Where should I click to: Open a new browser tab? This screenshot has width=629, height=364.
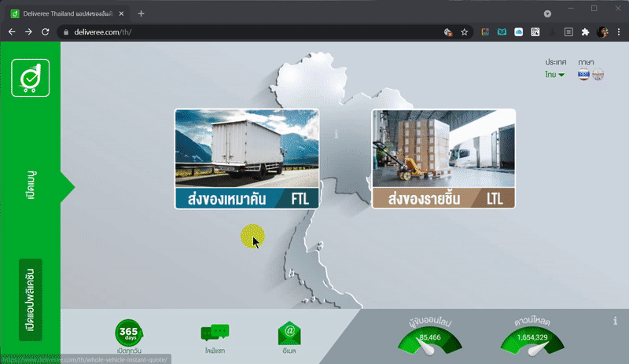141,13
